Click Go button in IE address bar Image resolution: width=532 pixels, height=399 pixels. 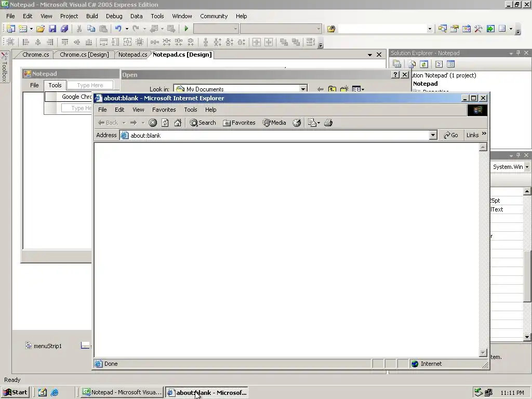(451, 135)
